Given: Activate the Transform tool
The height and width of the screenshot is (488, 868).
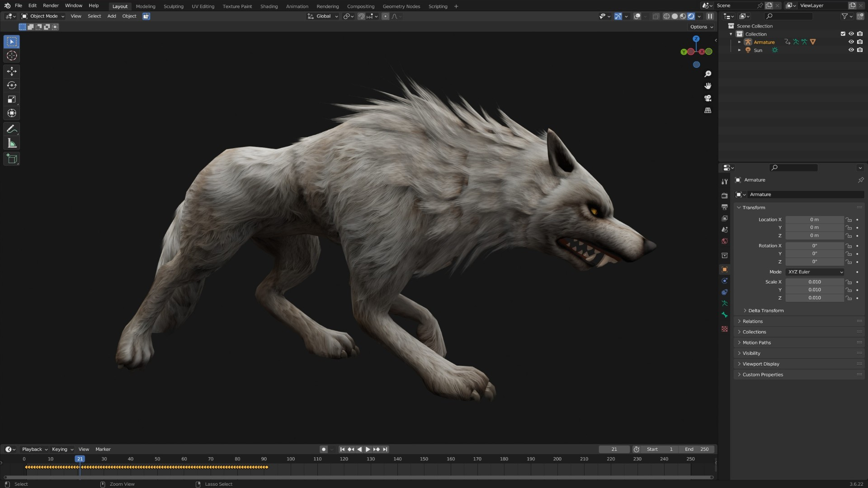Looking at the screenshot, I should [x=12, y=113].
